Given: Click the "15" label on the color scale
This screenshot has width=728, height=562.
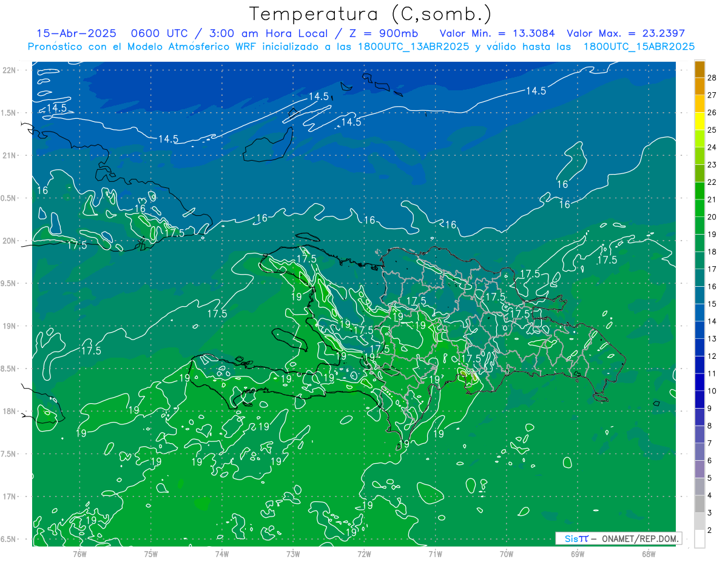Looking at the screenshot, I should (x=712, y=304).
